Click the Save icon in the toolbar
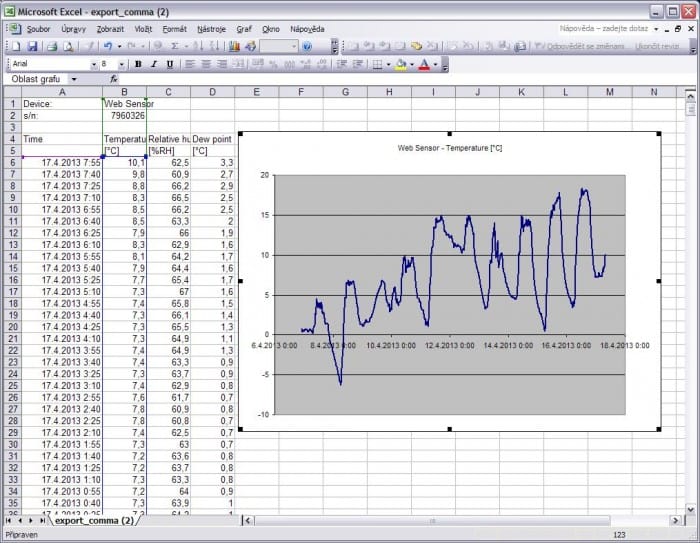The width and height of the screenshot is (700, 543). coord(32,47)
